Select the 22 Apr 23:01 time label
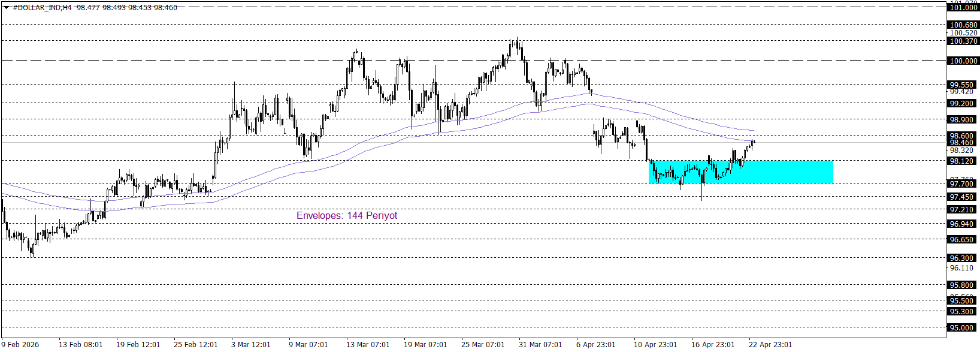Image resolution: width=980 pixels, height=352 pixels. [x=770, y=345]
